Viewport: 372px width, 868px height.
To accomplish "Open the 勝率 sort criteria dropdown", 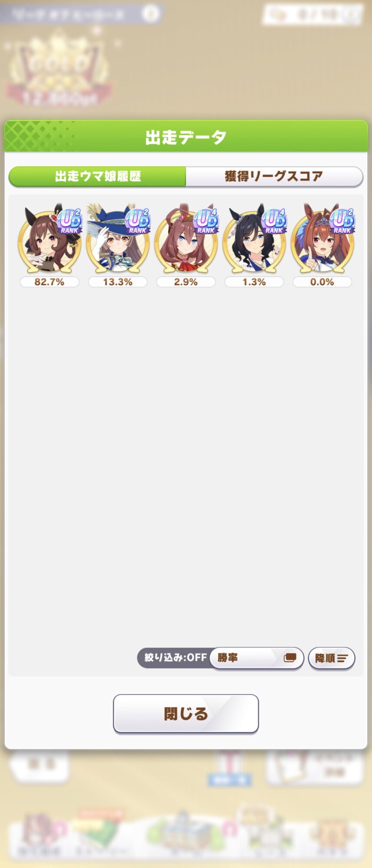I will tap(256, 658).
